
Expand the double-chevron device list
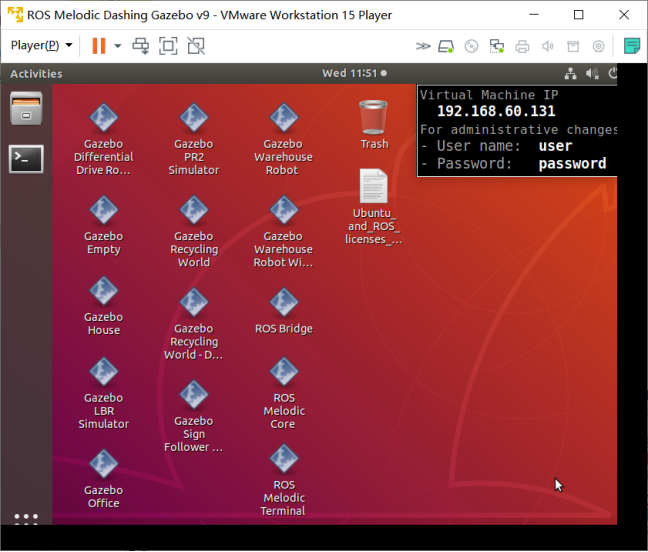423,46
